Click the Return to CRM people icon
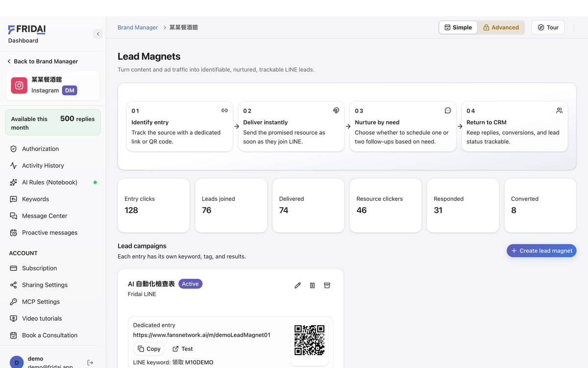 pos(560,110)
